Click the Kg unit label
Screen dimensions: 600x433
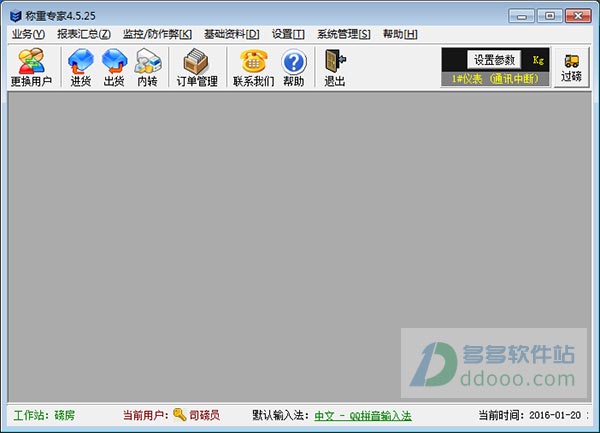pos(538,60)
